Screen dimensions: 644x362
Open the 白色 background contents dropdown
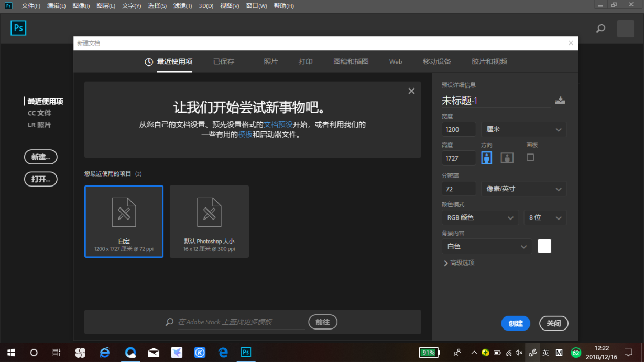pos(487,246)
